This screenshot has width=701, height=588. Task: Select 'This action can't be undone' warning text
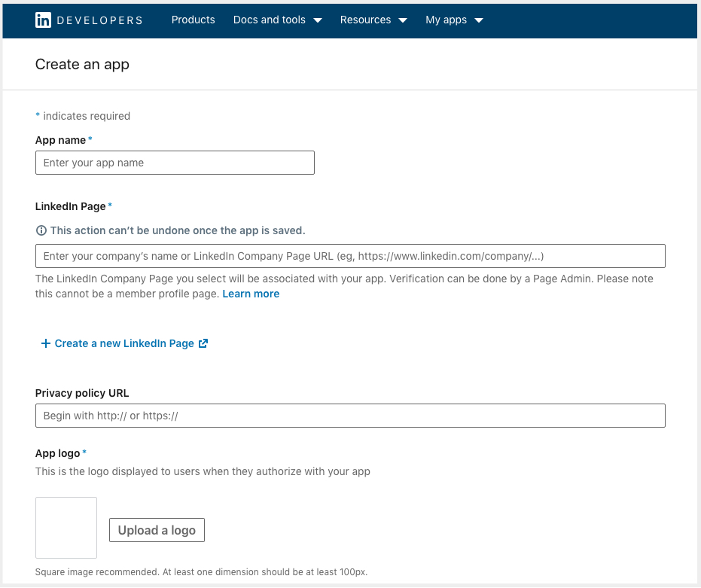pyautogui.click(x=178, y=230)
